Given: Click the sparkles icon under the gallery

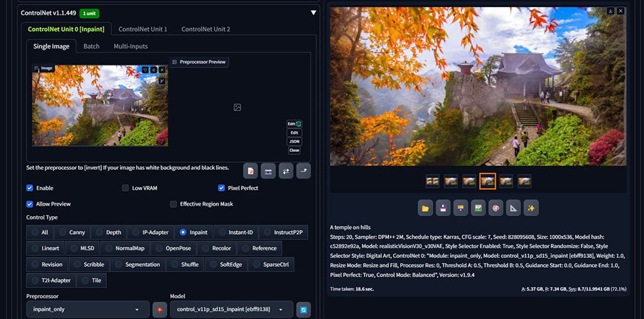Looking at the screenshot, I should (x=531, y=208).
